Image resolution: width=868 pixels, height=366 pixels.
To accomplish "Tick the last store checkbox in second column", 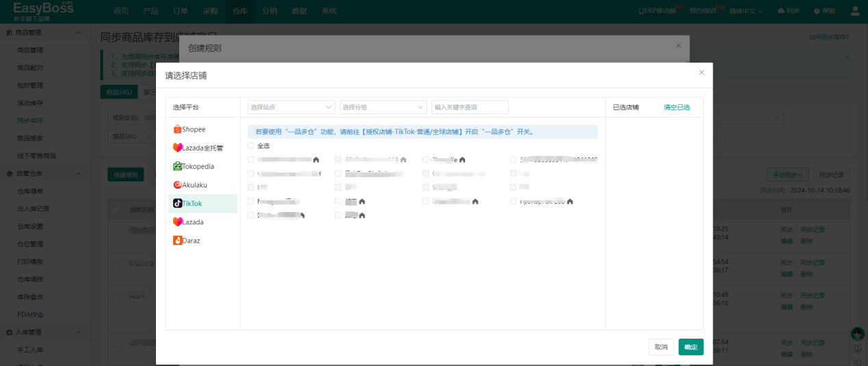I will (339, 215).
